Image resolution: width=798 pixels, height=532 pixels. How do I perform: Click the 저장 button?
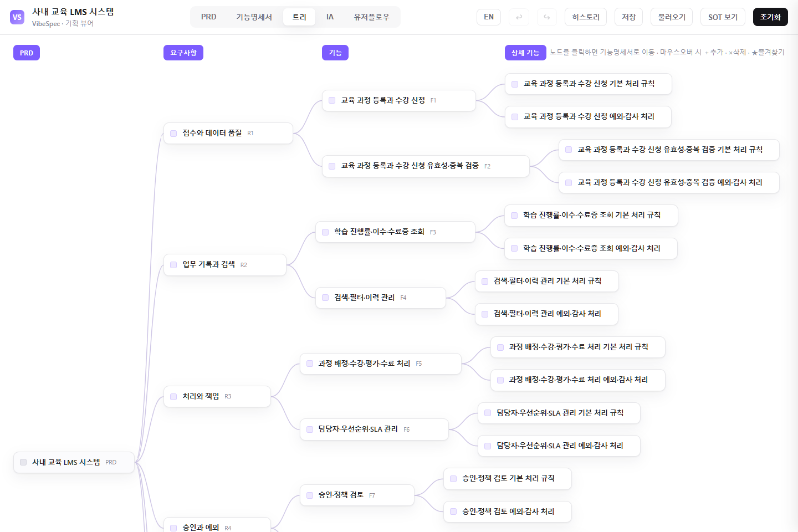(x=628, y=17)
